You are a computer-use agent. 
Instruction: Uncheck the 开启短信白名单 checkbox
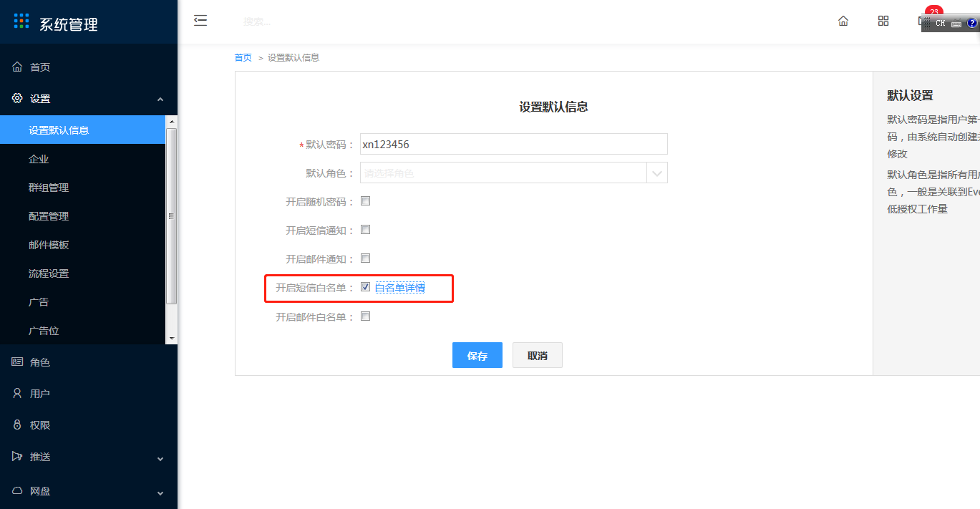coord(366,287)
